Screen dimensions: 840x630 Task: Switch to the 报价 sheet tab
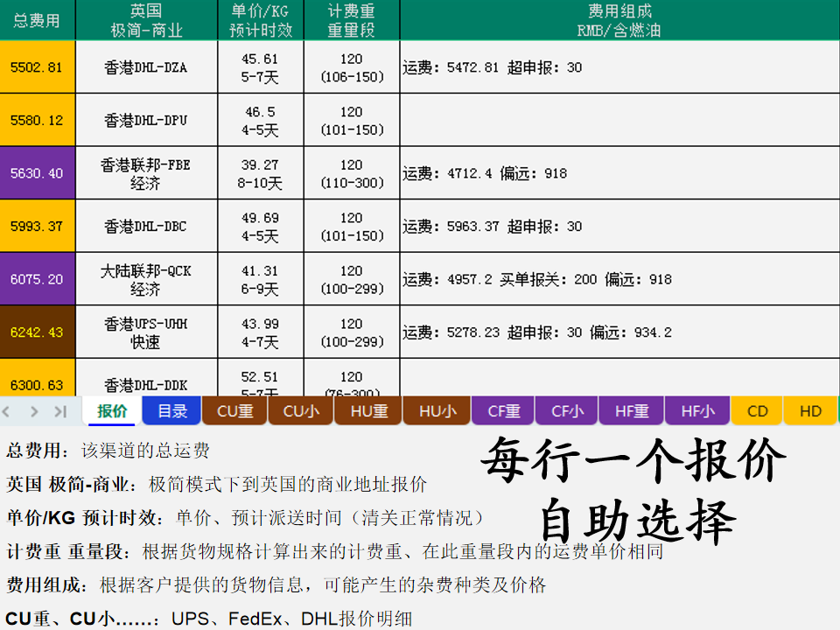[112, 411]
